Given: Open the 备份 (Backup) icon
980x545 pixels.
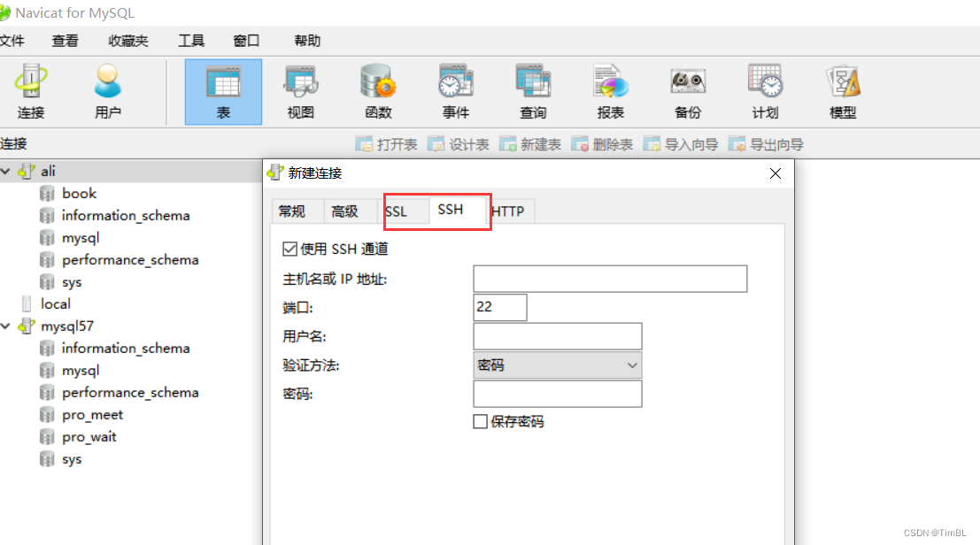Looking at the screenshot, I should coord(688,88).
